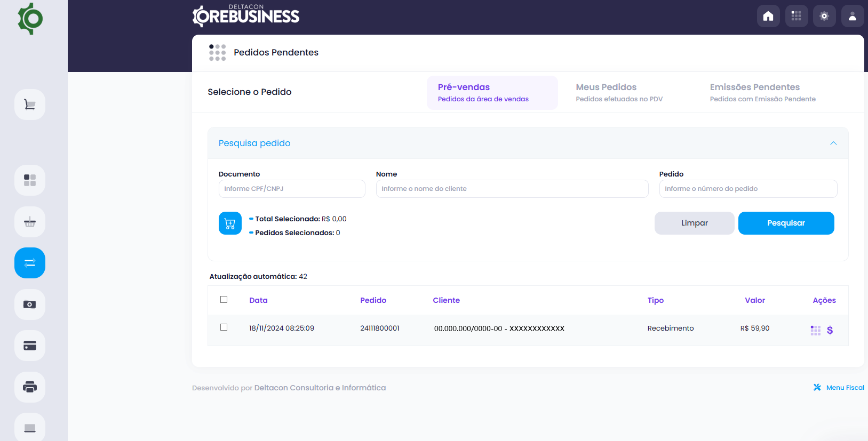Click the date 18/11/2024 08:25:09

coord(282,328)
